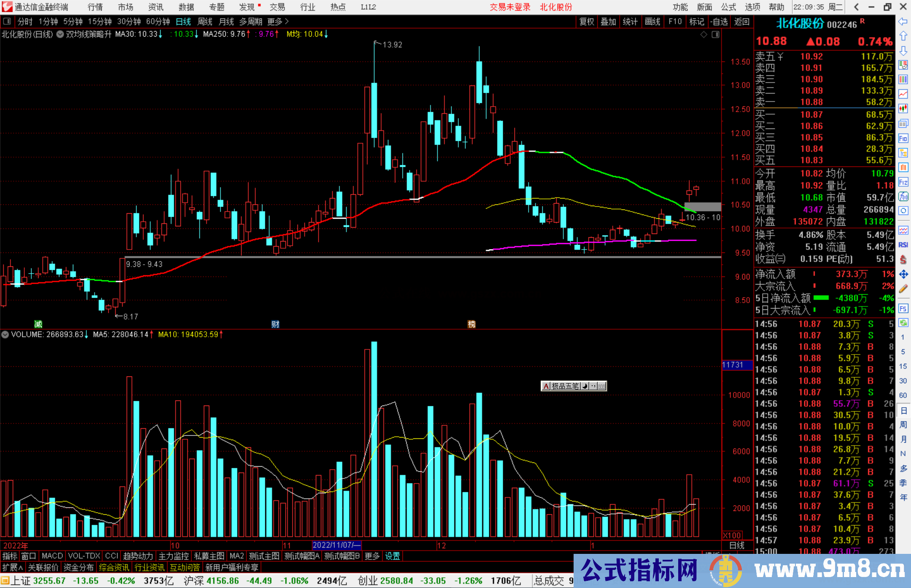The image size is (911, 588).
Task: Expand the 更多 periods dropdown in period bar
Action: tap(278, 21)
